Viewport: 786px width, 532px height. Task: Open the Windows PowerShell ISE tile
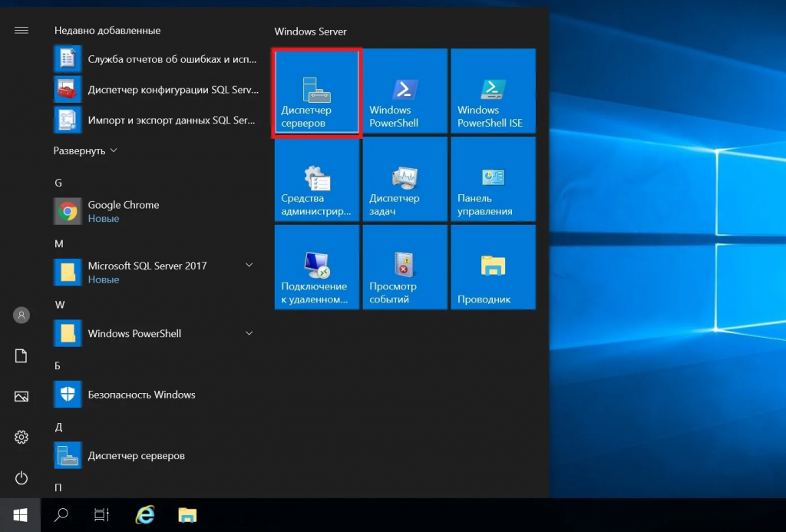click(494, 91)
